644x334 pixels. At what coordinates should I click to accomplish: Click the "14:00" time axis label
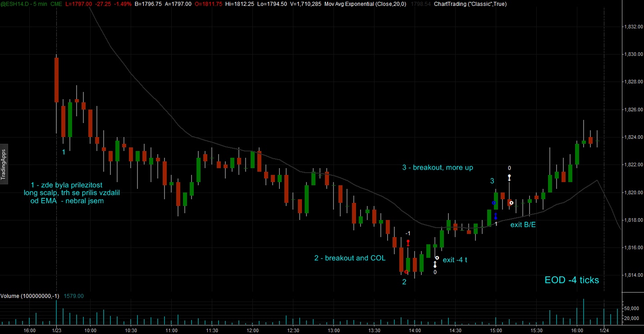coord(415,330)
